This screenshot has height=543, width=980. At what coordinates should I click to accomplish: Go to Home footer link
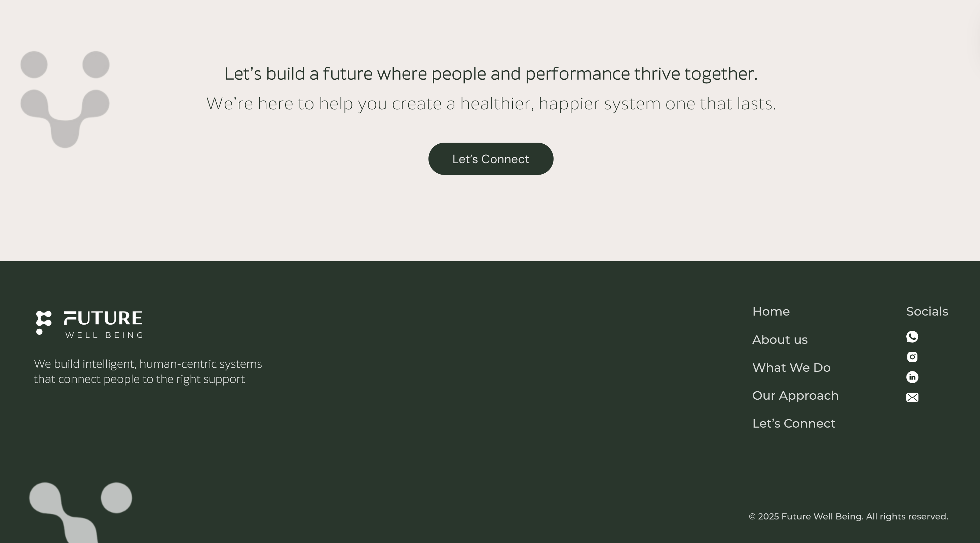click(771, 312)
